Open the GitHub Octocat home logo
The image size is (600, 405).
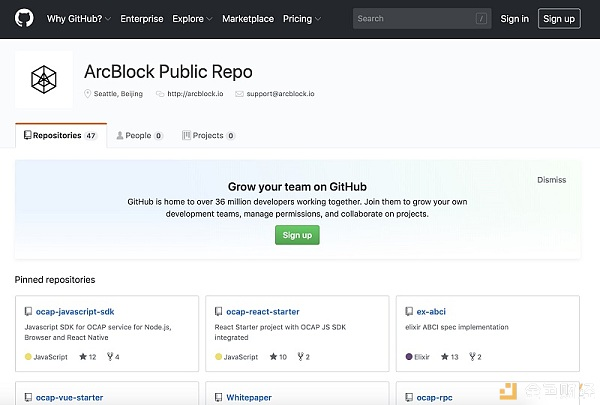24,18
